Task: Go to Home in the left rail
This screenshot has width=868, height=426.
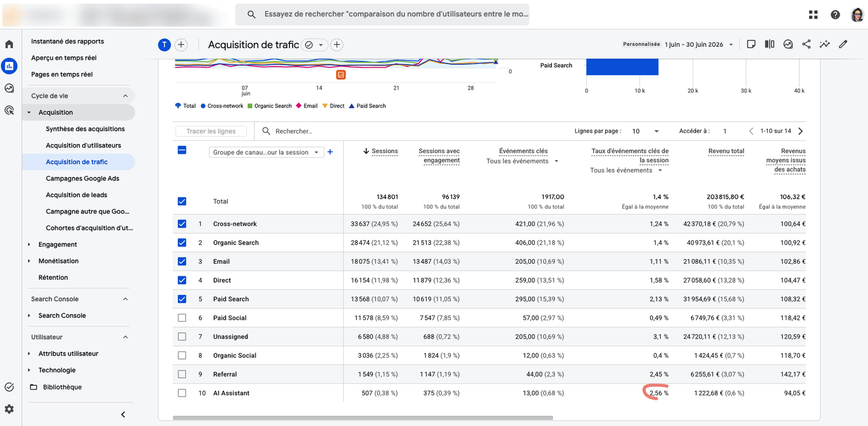Action: pos(9,44)
